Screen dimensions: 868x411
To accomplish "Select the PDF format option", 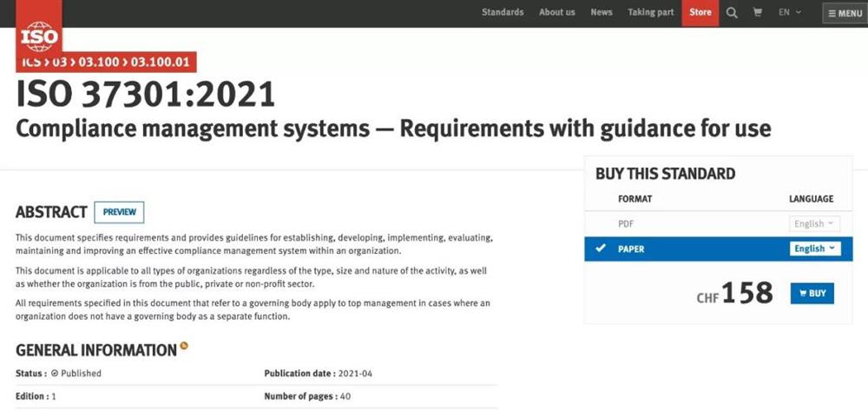I will (626, 224).
